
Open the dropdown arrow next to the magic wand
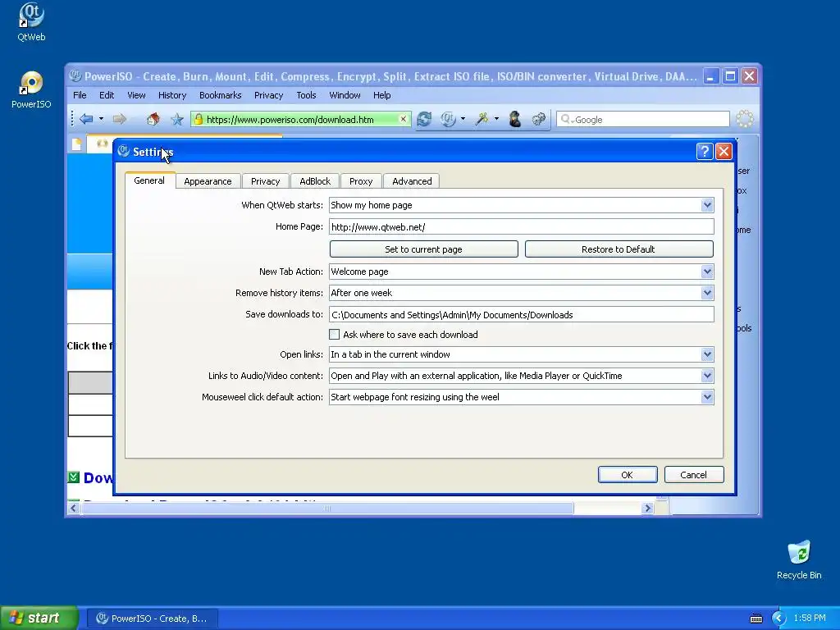click(496, 119)
